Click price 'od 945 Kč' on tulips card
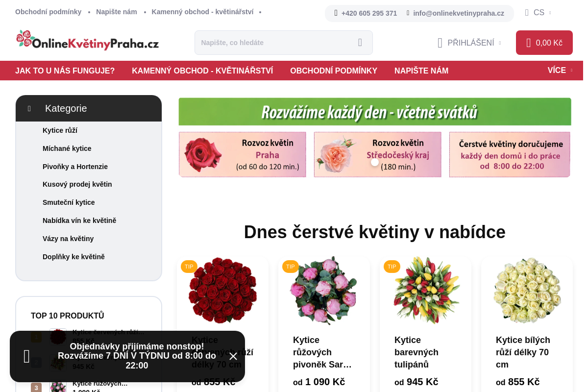588x392 pixels. [x=416, y=382]
